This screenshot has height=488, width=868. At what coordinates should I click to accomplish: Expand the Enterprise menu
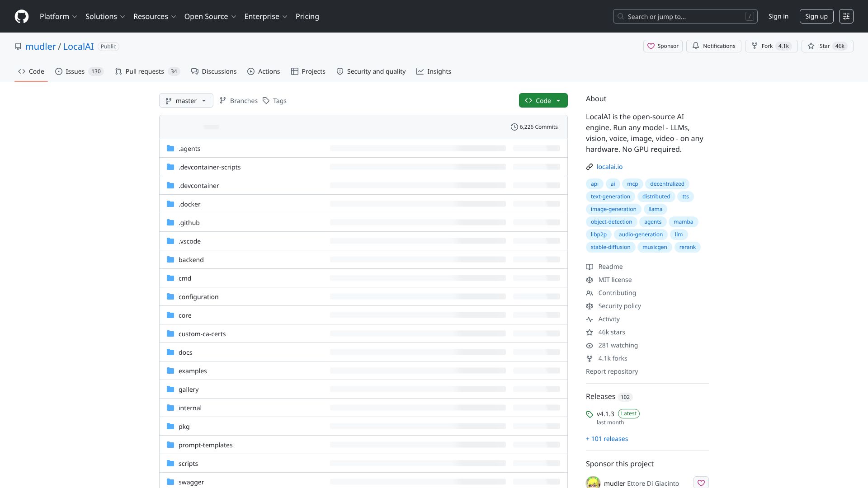point(266,16)
